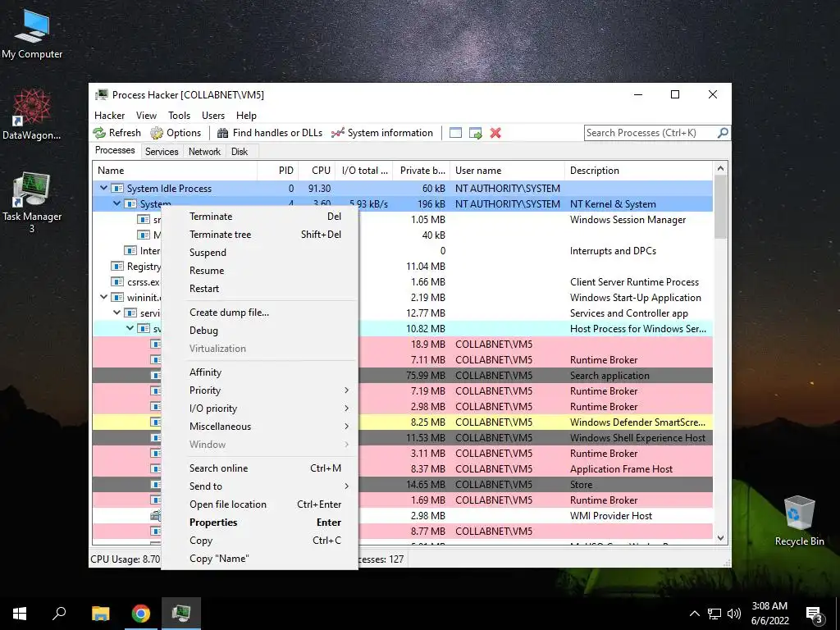Click the WMI Provider Host process icon
The height and width of the screenshot is (630, 840).
tap(155, 516)
